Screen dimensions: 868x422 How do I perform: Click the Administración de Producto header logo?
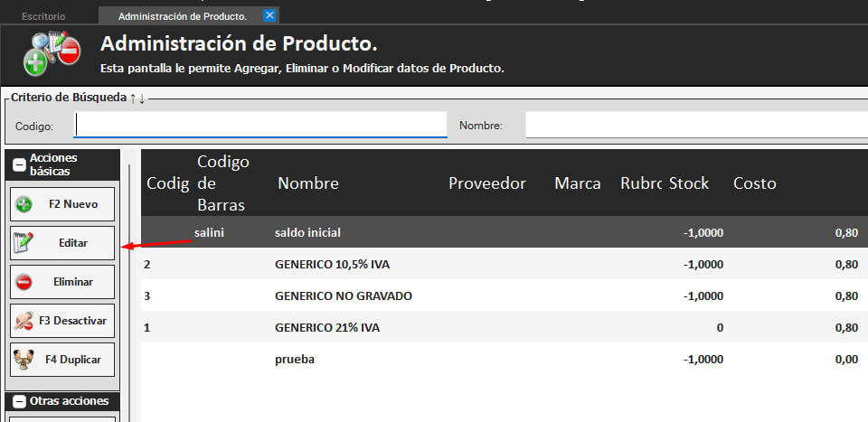[x=52, y=54]
